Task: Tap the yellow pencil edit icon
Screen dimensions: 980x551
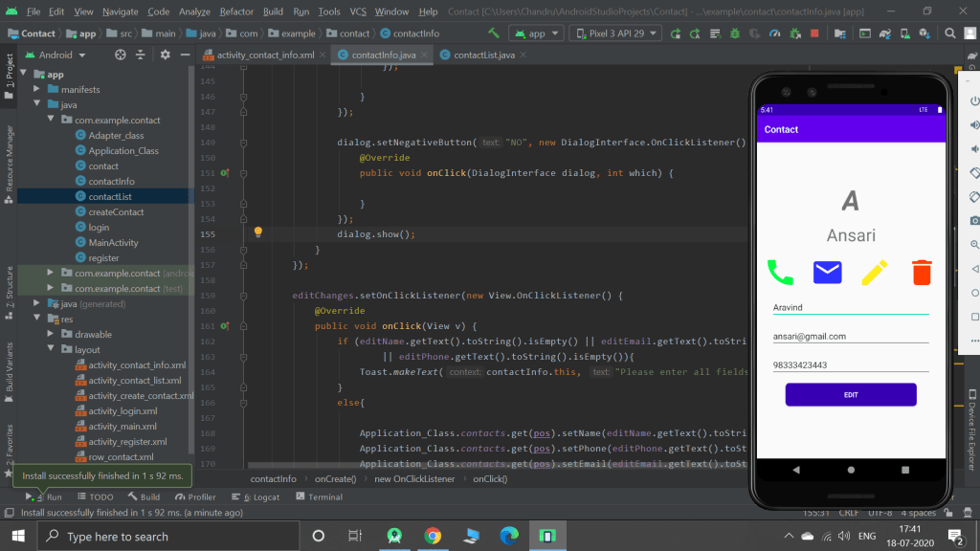Action: click(875, 273)
